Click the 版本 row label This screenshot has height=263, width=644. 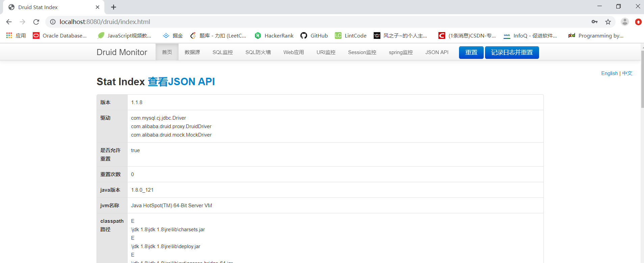105,102
